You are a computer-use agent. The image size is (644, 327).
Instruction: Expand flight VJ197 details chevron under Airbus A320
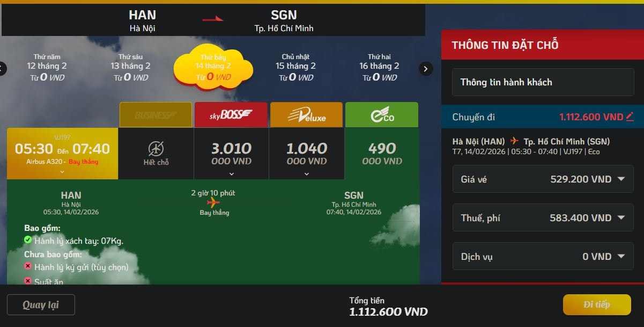[x=62, y=172]
